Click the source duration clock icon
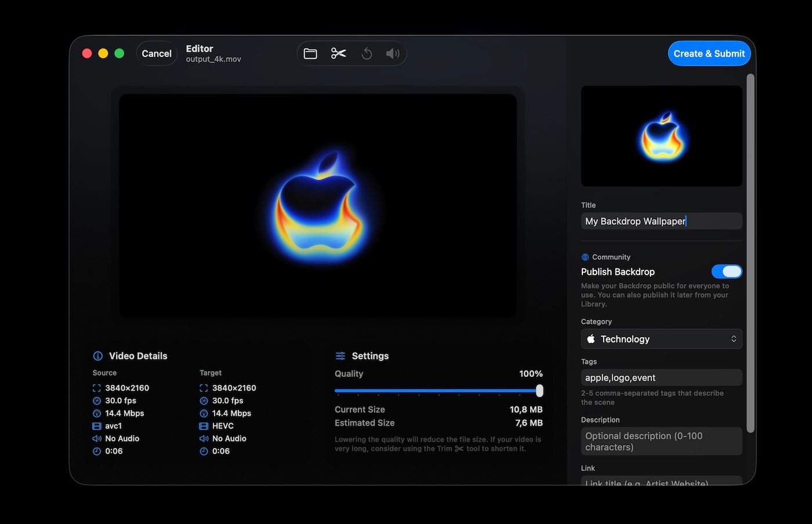 [97, 452]
